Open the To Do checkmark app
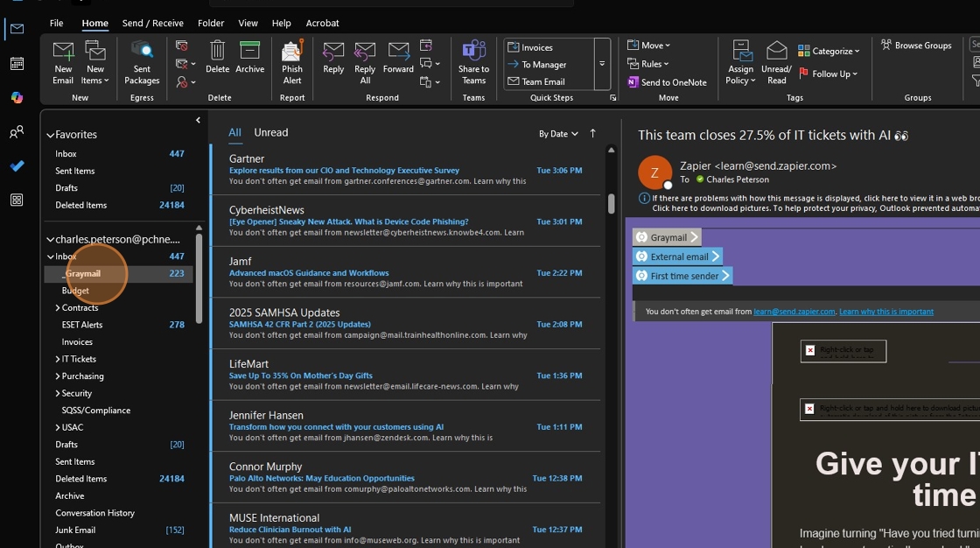The image size is (980, 548). (17, 165)
